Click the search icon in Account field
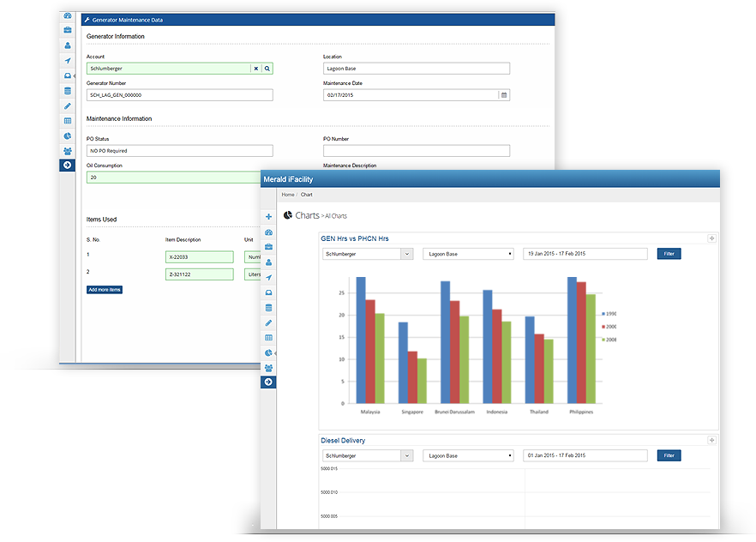 tap(267, 69)
